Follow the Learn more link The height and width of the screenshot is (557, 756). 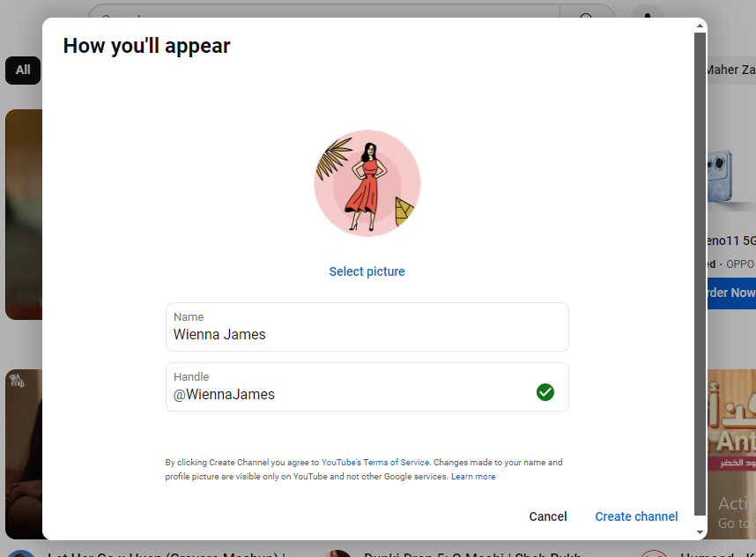[x=473, y=477]
